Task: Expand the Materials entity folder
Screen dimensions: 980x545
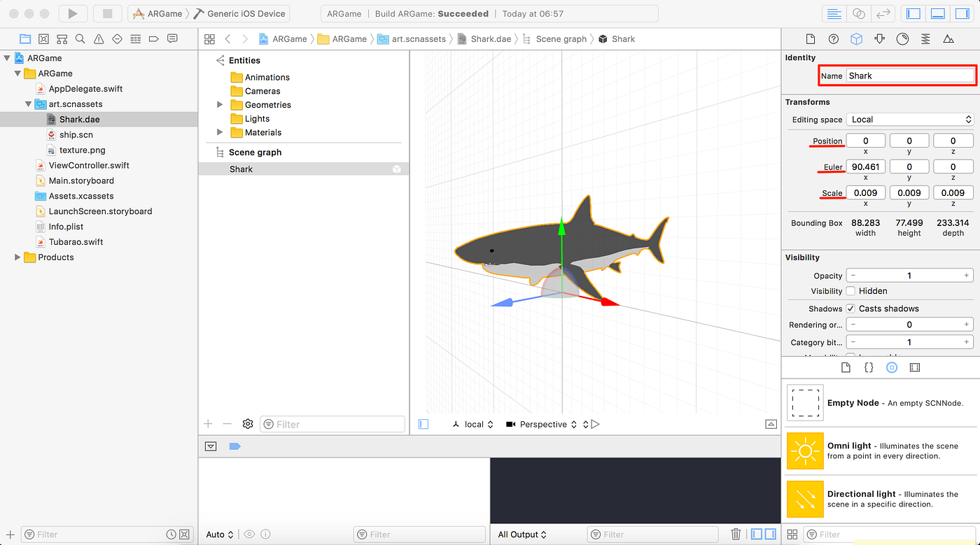Action: 220,132
